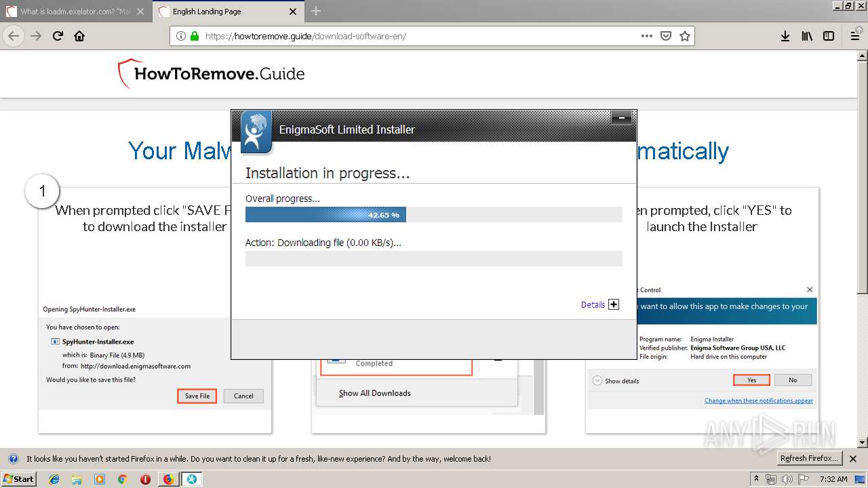Switch to the EnigmaSoft installer taskbar button
Screen dimensions: 868x488
(192, 479)
